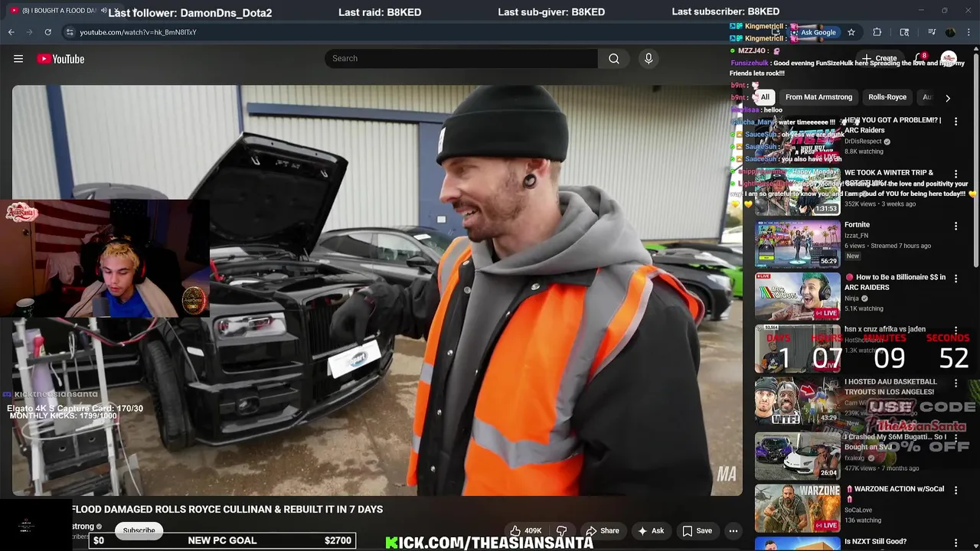Subscribe to the channel
The height and width of the screenshot is (551, 980).
(139, 530)
